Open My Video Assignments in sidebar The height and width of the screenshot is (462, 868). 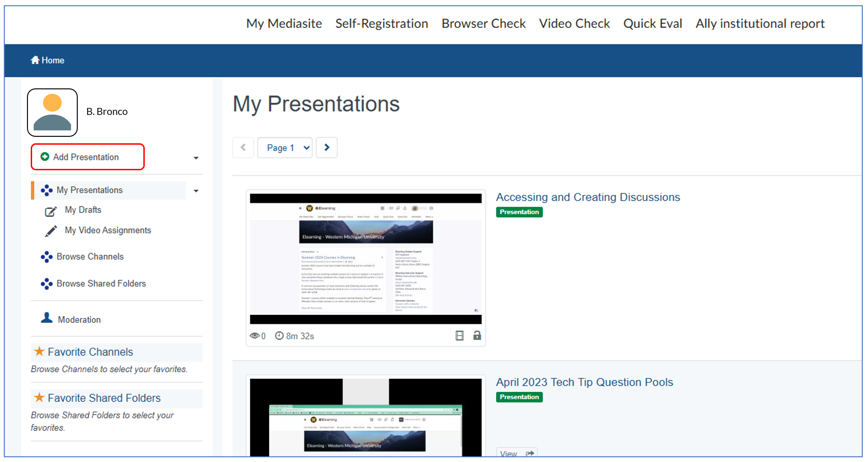pyautogui.click(x=108, y=230)
